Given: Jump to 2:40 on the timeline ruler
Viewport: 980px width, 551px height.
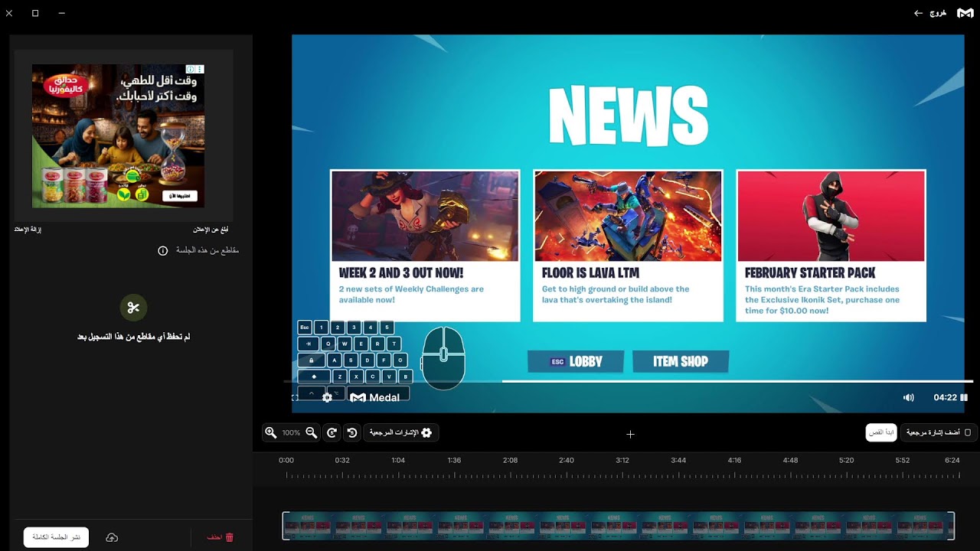Looking at the screenshot, I should click(567, 460).
